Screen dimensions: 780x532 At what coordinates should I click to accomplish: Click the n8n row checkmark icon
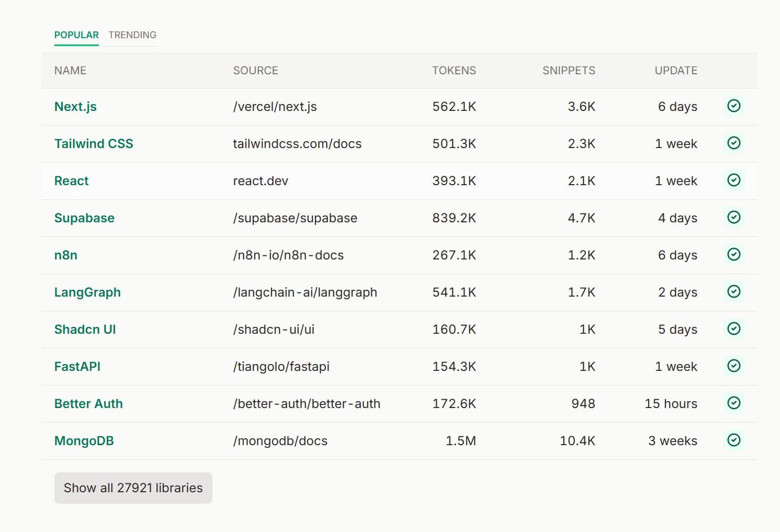(734, 255)
